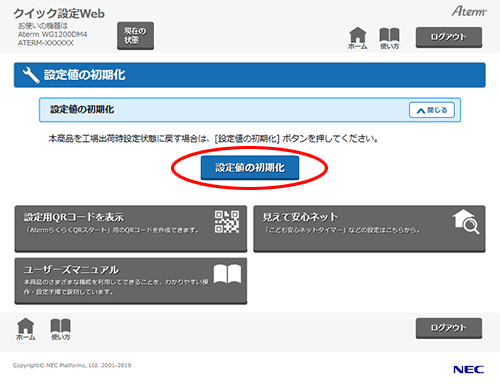Image resolution: width=500 pixels, height=385 pixels.
Task: Click the copyright NEC Platforms text
Action: [x=72, y=365]
